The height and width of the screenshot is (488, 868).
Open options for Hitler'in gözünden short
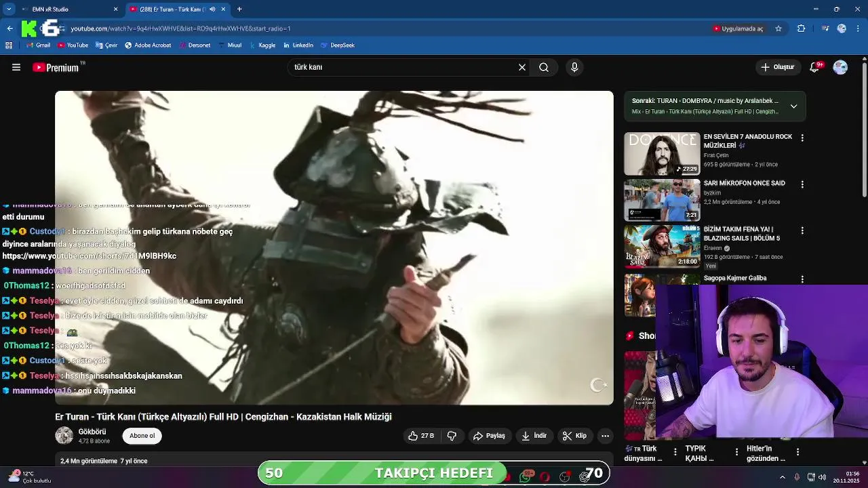(x=797, y=451)
